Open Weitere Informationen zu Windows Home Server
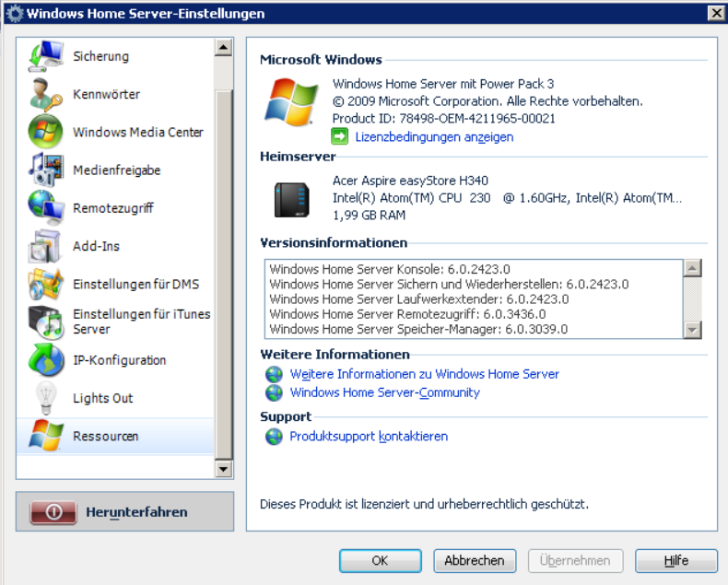The height and width of the screenshot is (585, 728). 424,374
